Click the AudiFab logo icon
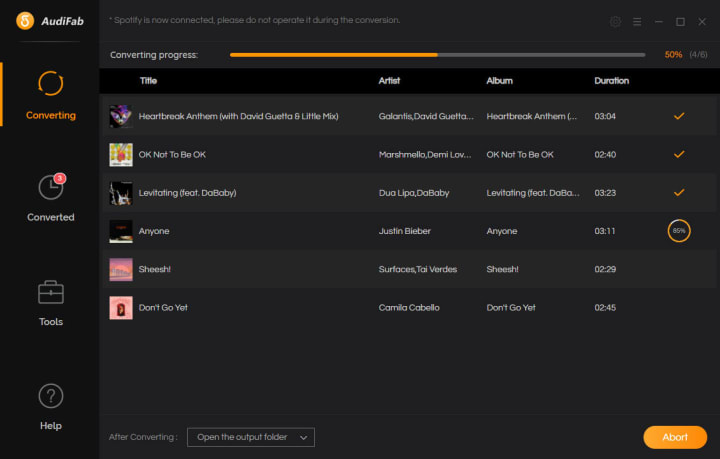 pyautogui.click(x=25, y=21)
